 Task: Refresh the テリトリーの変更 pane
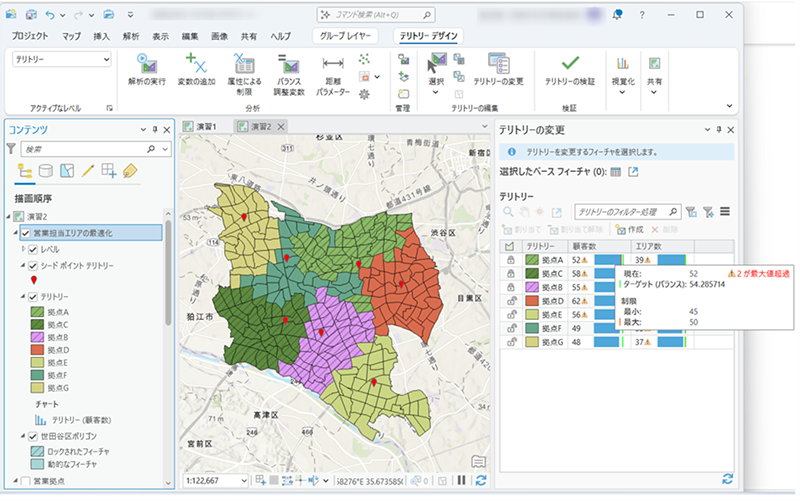pos(727,479)
